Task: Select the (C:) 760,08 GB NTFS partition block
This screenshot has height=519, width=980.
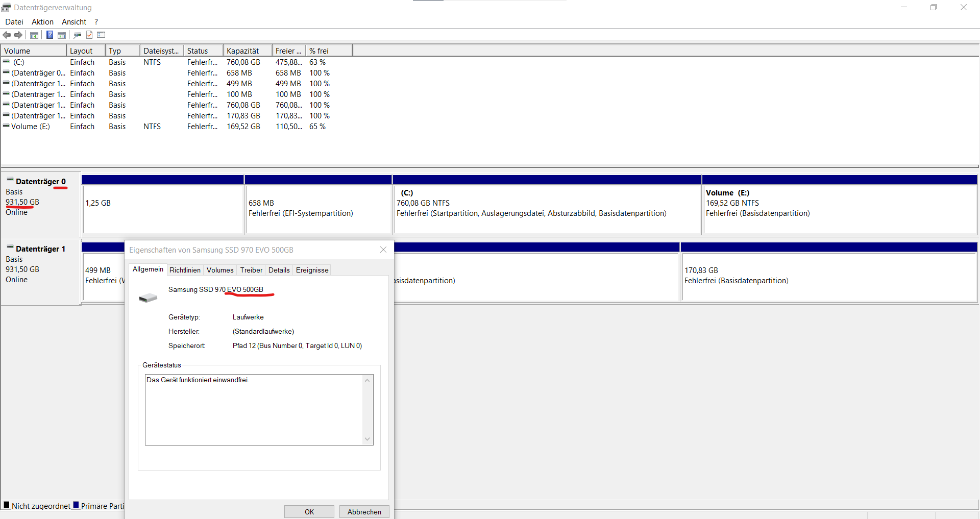Action: (547, 209)
